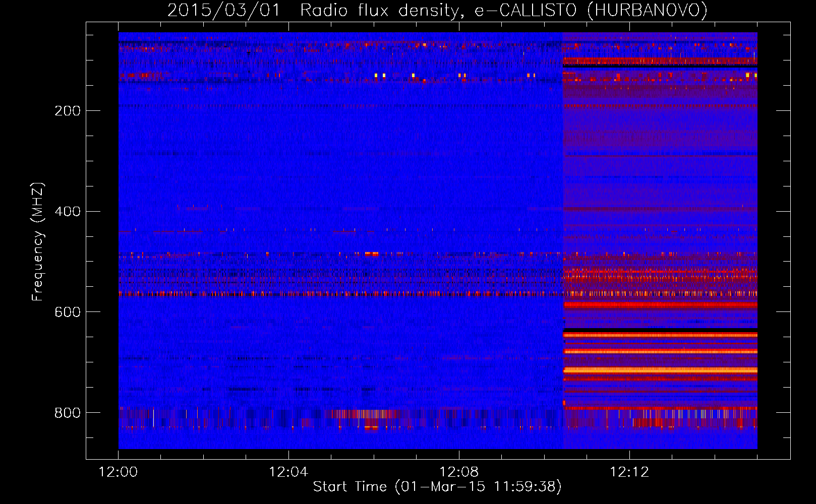Click the 'Start Time (01-Mar-15 11:59:38)' label

tap(437, 486)
